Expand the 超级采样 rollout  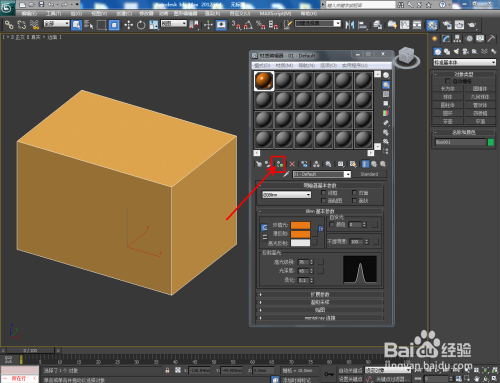click(x=320, y=302)
